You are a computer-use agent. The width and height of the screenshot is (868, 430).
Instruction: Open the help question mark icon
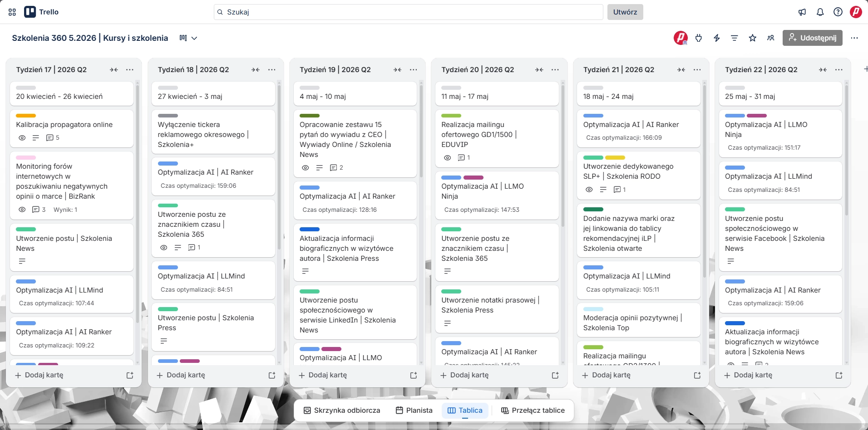(838, 12)
